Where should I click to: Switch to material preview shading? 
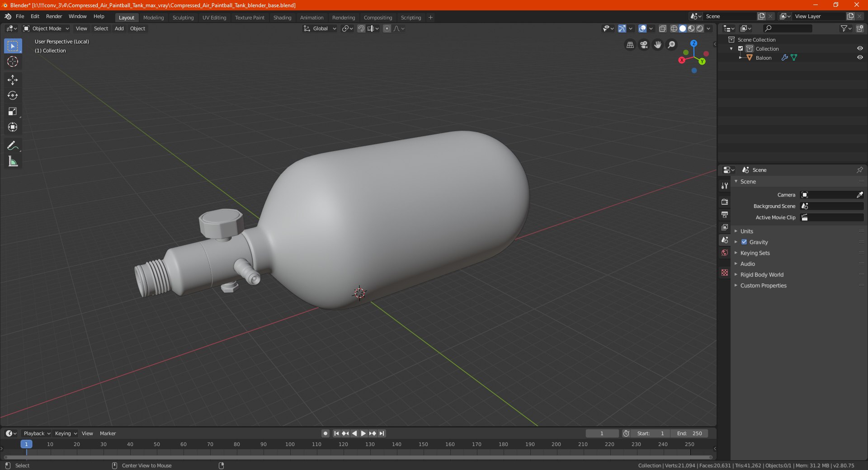coord(691,28)
